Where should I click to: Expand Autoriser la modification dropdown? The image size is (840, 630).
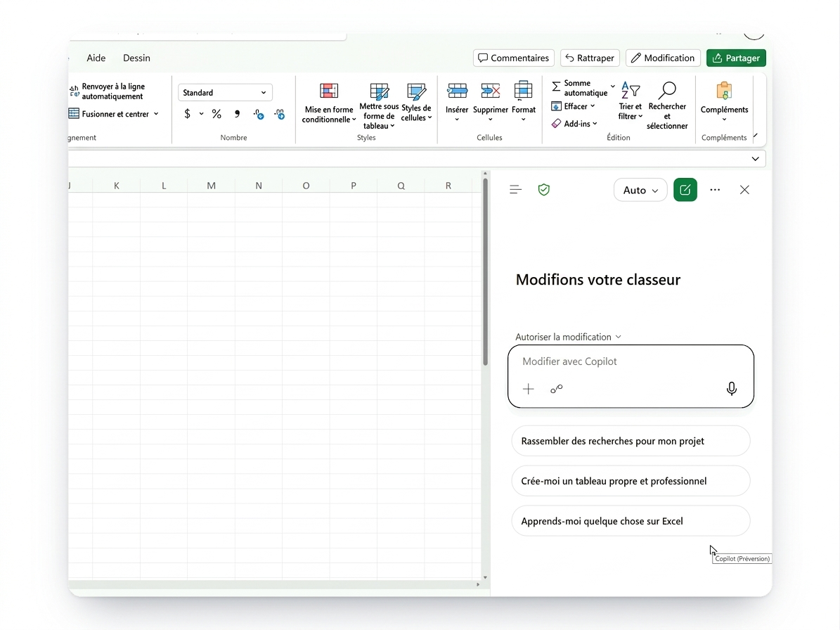click(569, 337)
